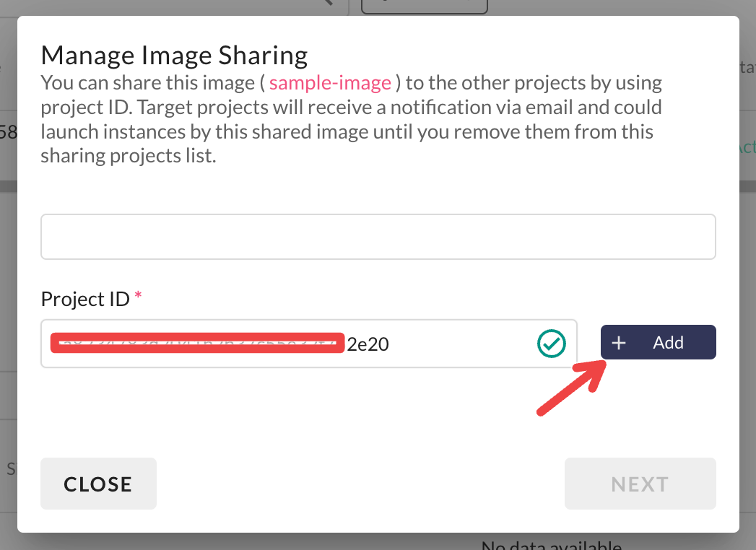Open the sample-image link
The image size is (756, 550).
330,82
